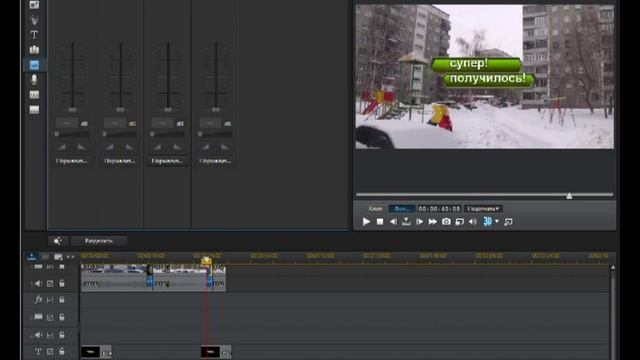Grab the fourth mixer channel volume fader
The width and height of the screenshot is (640, 360).
(216, 109)
